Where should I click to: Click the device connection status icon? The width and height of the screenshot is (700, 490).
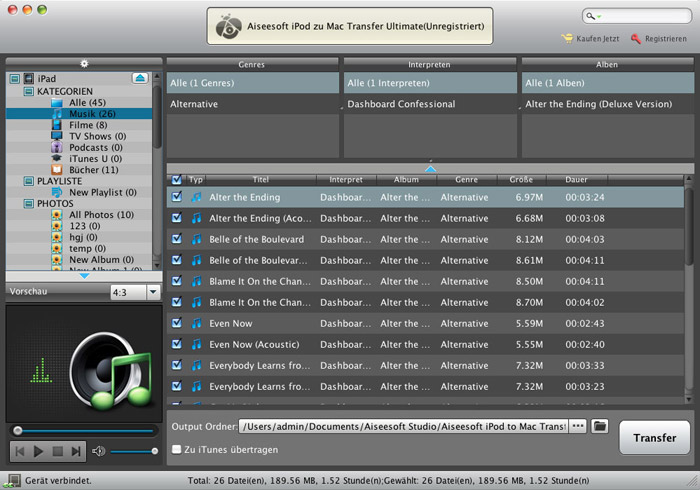(12, 481)
